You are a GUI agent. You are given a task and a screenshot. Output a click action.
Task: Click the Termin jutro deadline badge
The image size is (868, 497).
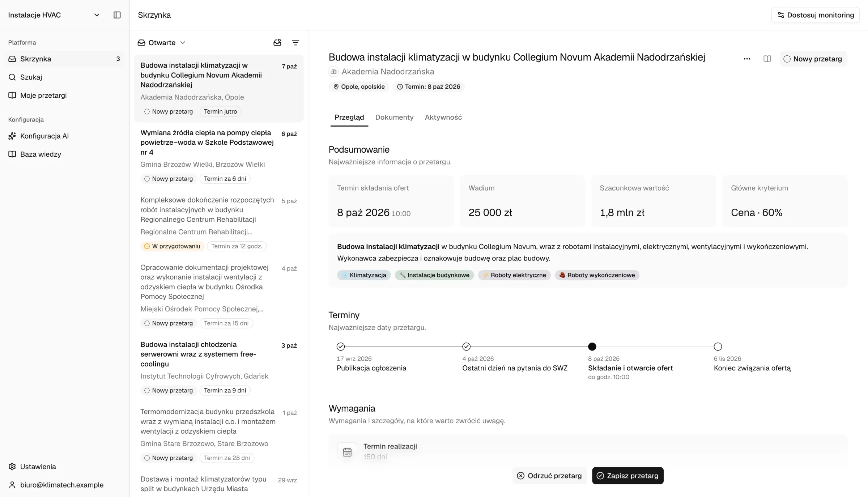pos(220,111)
